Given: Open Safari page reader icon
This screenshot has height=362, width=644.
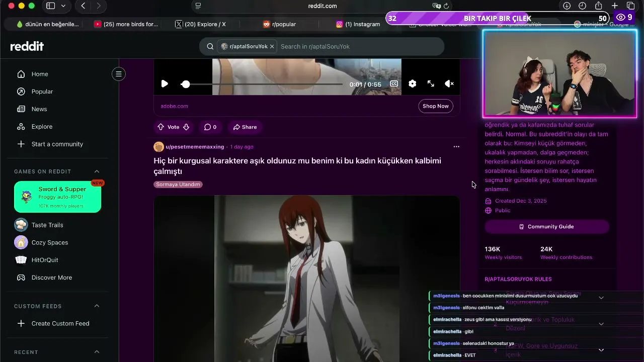Looking at the screenshot, I should [198, 6].
